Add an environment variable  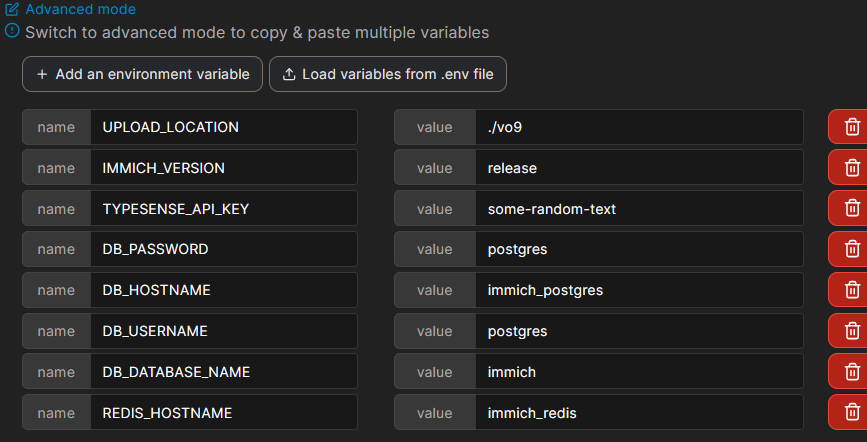click(x=142, y=74)
